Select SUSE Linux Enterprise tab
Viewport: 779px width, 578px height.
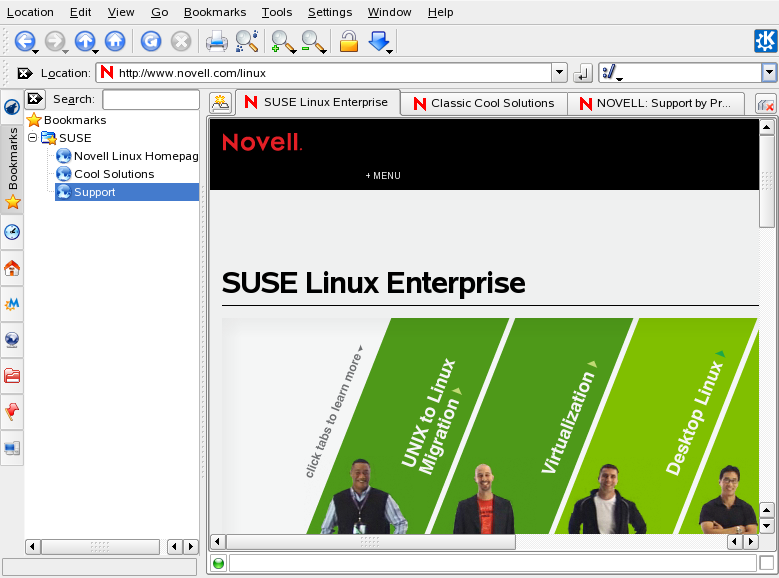(x=317, y=102)
